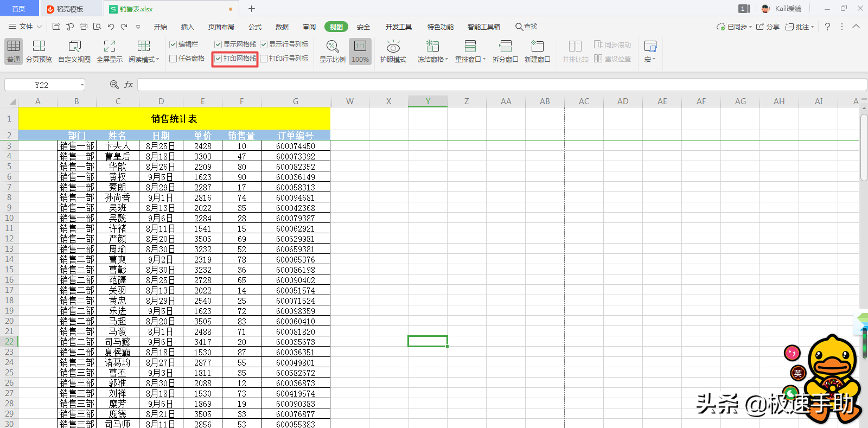Undo the last action
868x428 pixels.
[x=111, y=27]
